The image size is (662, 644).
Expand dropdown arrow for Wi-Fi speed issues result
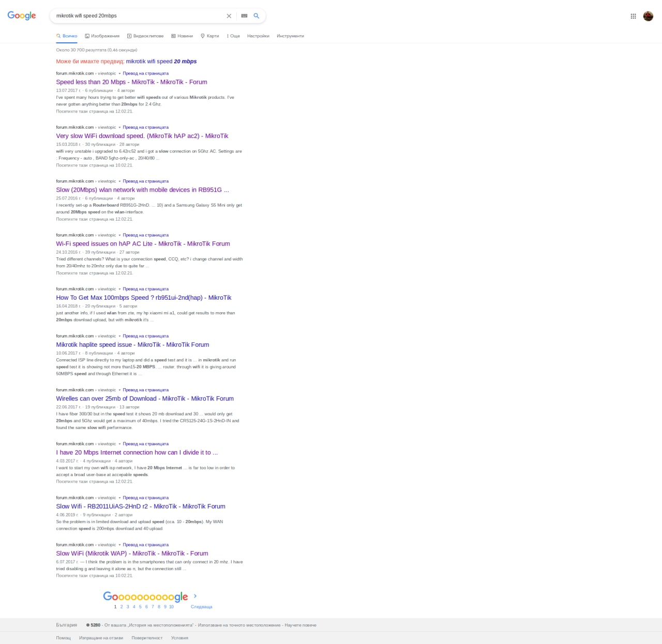pos(119,235)
